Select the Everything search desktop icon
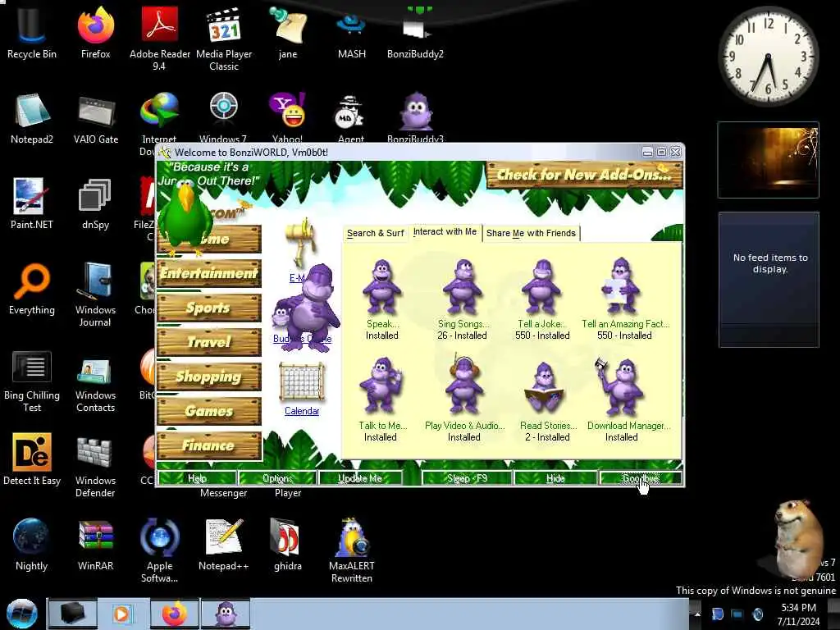The image size is (840, 630). coord(32,290)
